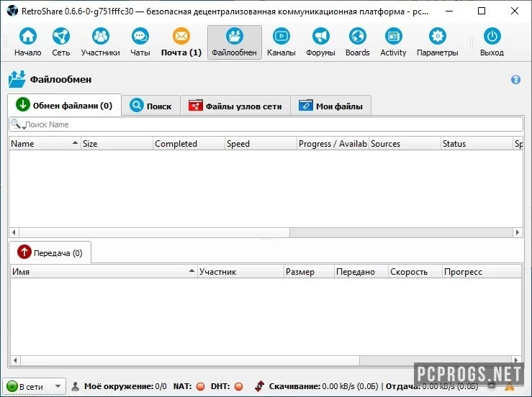
Task: Open the Форумы forums section
Action: click(x=320, y=42)
